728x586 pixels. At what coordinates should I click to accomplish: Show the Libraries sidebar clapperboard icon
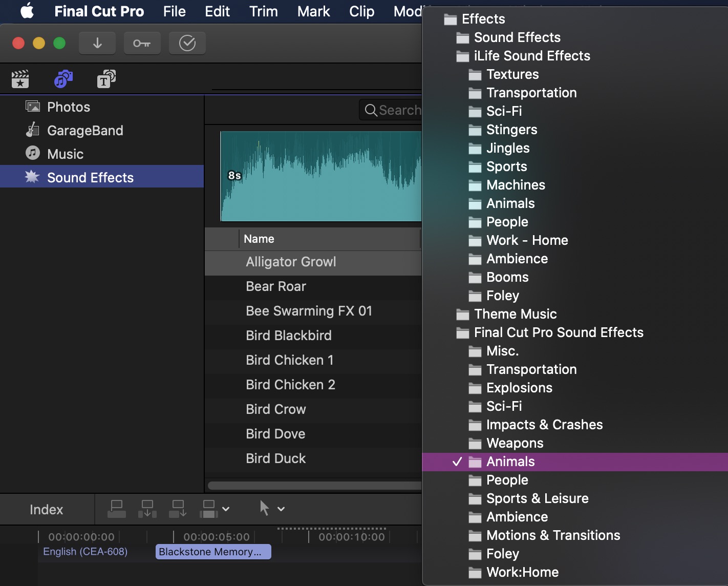20,79
